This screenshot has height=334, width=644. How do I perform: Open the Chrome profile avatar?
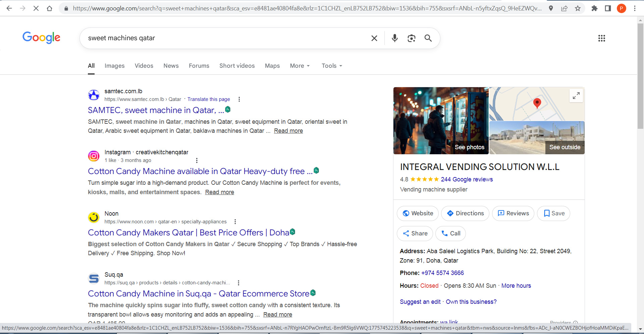click(621, 8)
